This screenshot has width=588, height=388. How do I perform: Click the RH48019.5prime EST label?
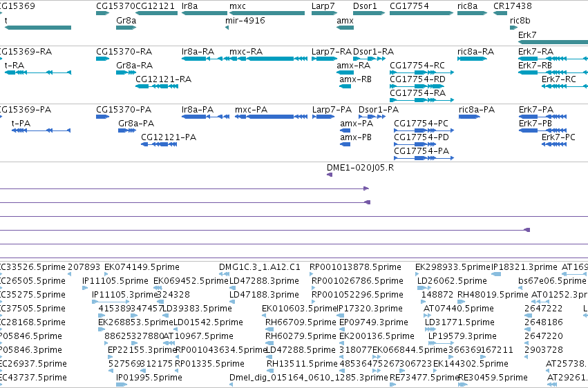coord(493,295)
